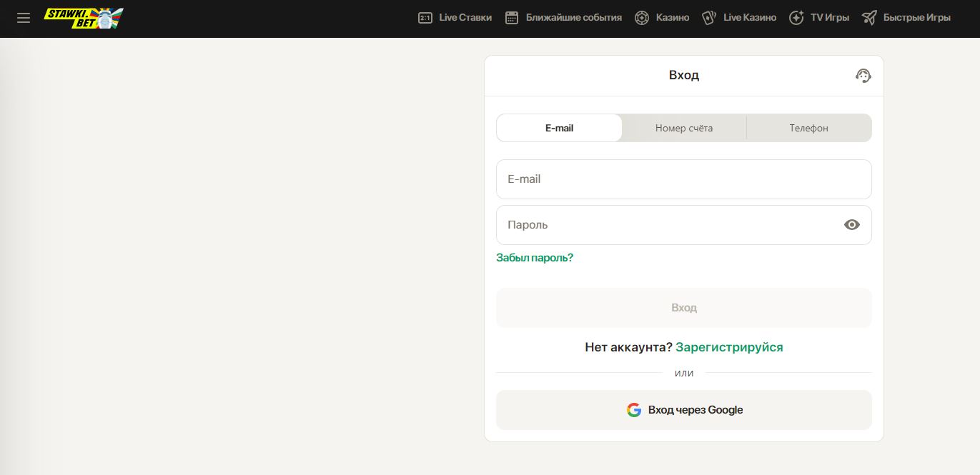Click the Stawki.bet logo
980x475 pixels.
coord(84,18)
